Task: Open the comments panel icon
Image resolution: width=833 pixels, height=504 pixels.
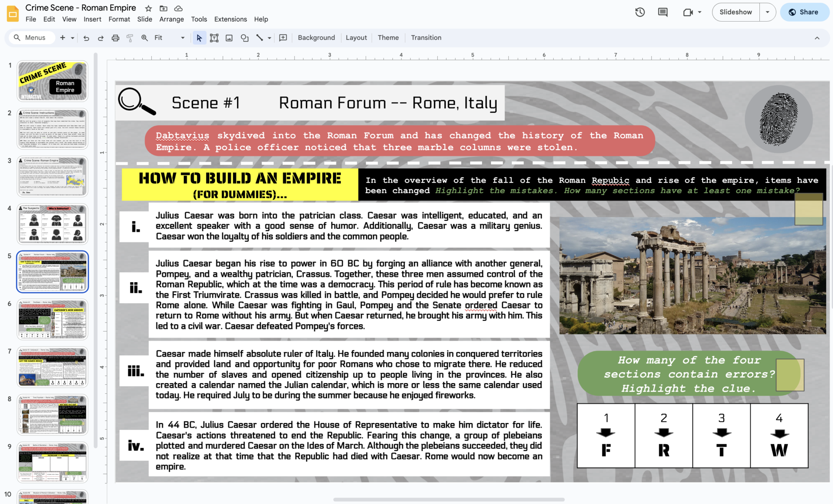Action: pyautogui.click(x=663, y=12)
